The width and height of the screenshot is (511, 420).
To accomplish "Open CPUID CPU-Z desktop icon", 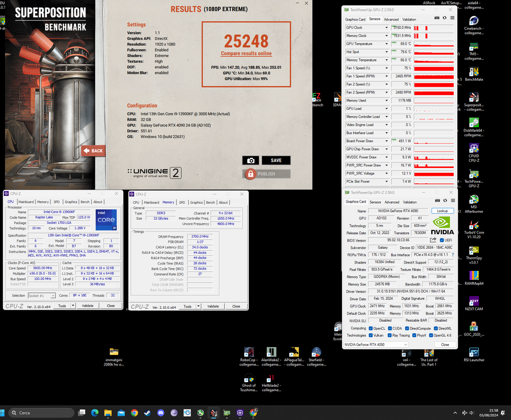I will click(x=474, y=153).
